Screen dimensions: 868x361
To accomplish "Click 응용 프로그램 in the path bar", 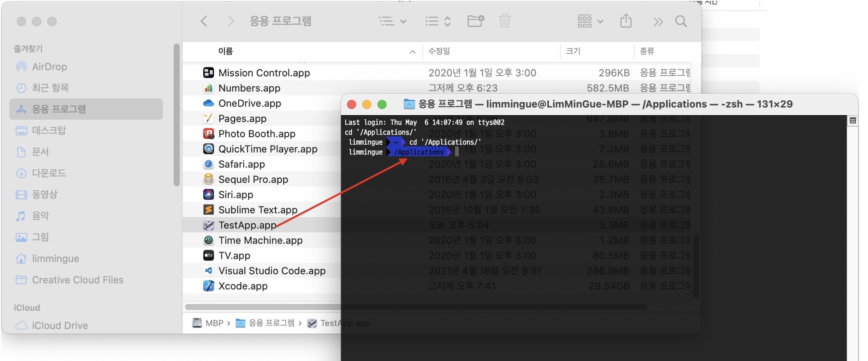I will pos(265,323).
